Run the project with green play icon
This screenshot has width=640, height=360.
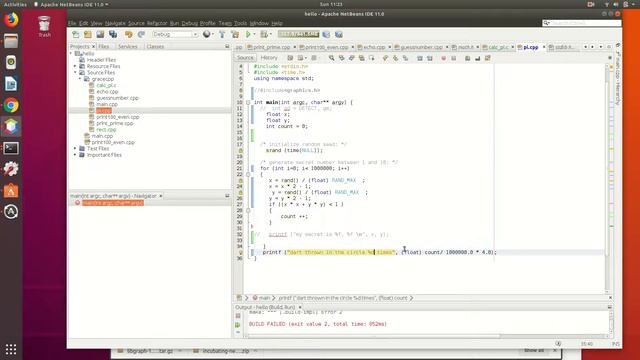coord(248,35)
